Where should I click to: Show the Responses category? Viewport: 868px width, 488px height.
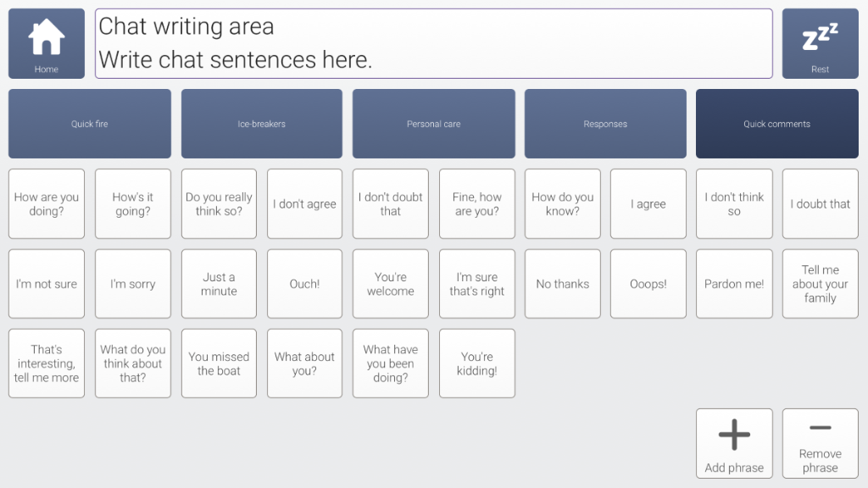(x=605, y=124)
